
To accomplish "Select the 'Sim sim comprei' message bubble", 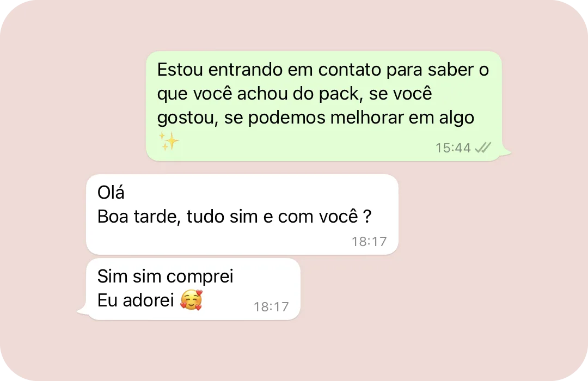I will pyautogui.click(x=193, y=289).
